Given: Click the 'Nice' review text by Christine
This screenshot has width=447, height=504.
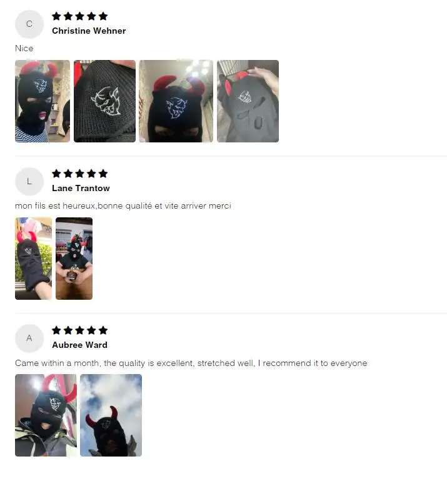Looking at the screenshot, I should click(x=24, y=48).
